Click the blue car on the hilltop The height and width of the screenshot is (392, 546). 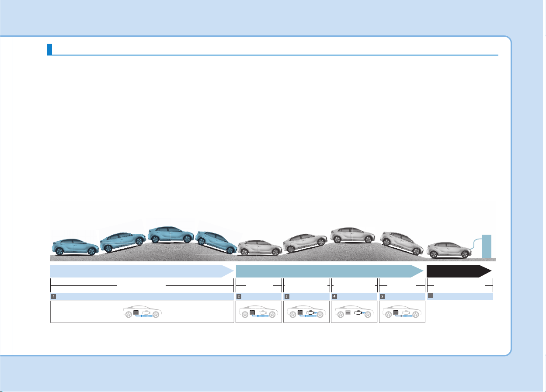tap(171, 235)
